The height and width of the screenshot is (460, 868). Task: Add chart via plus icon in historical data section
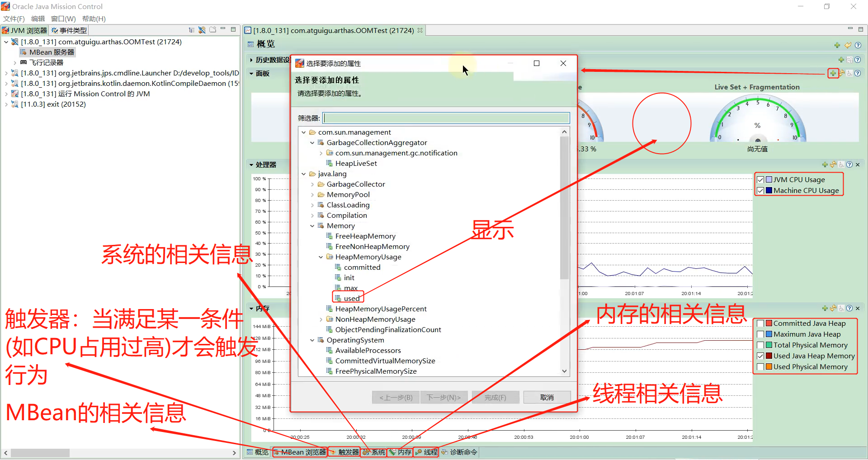coord(841,60)
